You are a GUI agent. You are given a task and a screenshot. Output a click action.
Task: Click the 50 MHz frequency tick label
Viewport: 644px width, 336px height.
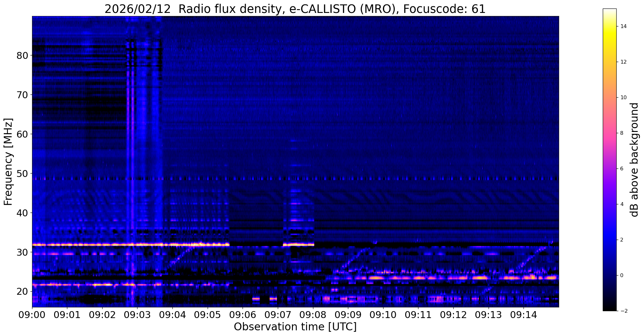tap(22, 174)
